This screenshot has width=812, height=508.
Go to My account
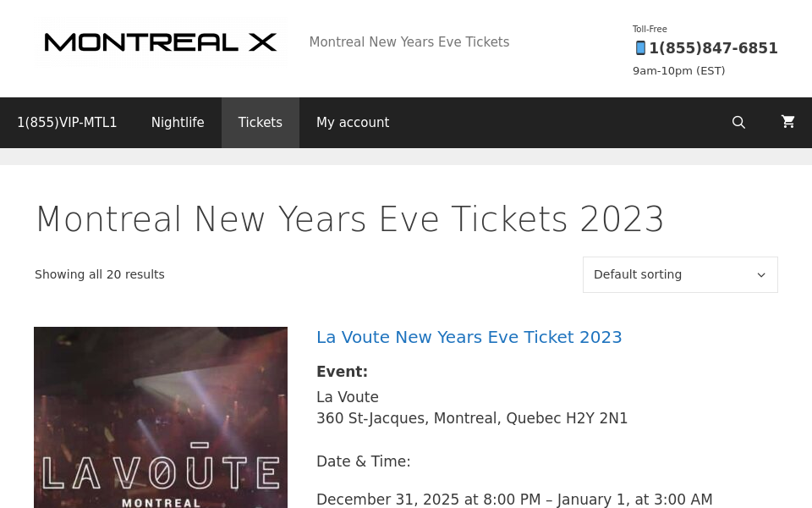point(353,123)
